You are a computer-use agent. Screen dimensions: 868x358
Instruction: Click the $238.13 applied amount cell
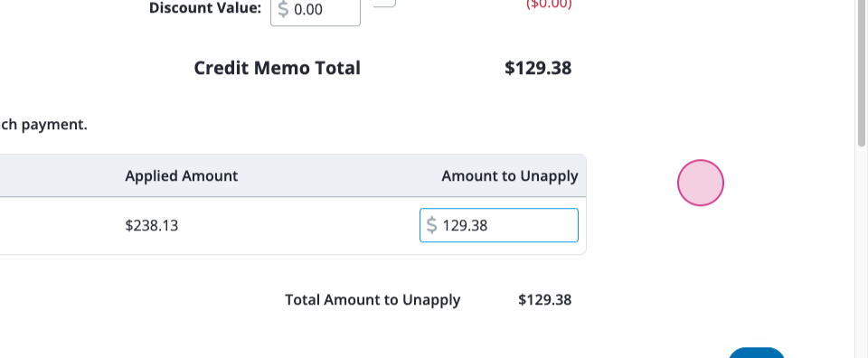152,226
